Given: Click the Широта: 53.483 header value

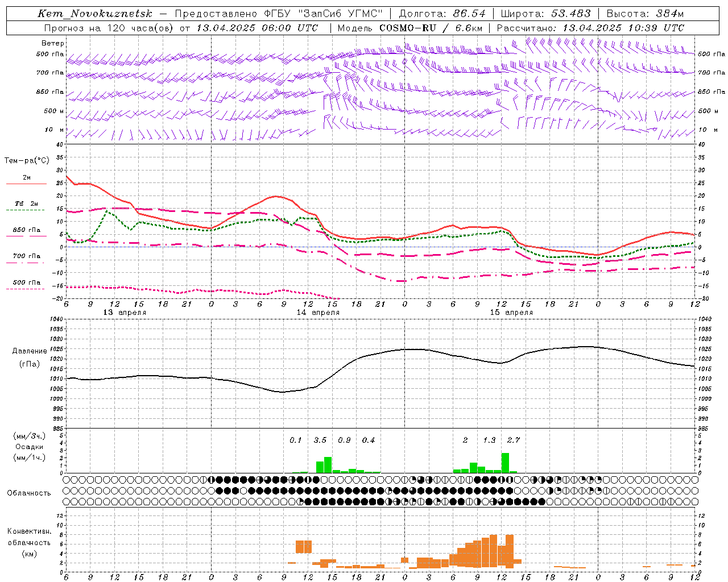Looking at the screenshot, I should click(x=546, y=14).
